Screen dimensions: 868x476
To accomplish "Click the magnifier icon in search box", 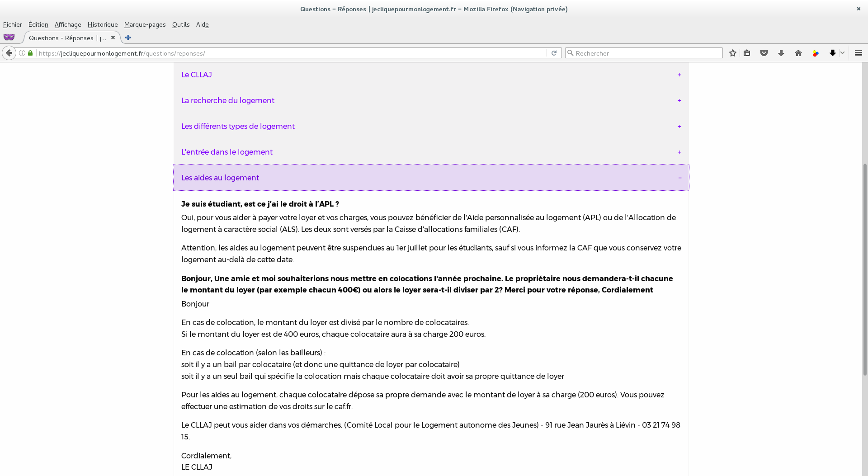I will point(571,53).
